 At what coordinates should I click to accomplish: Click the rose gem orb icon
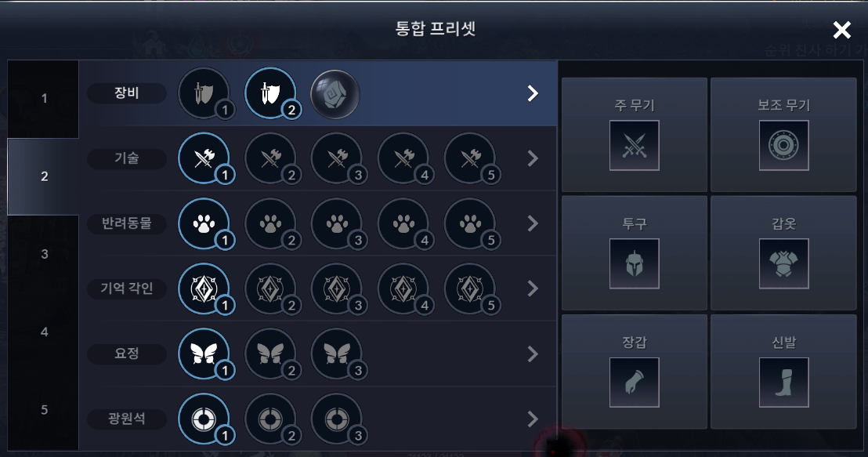coord(335,94)
